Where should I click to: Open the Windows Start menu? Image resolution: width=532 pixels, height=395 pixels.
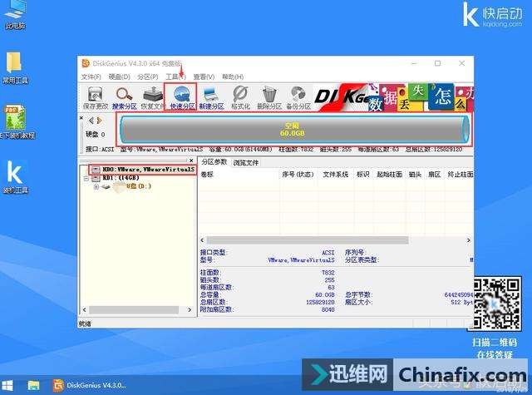[x=7, y=386]
